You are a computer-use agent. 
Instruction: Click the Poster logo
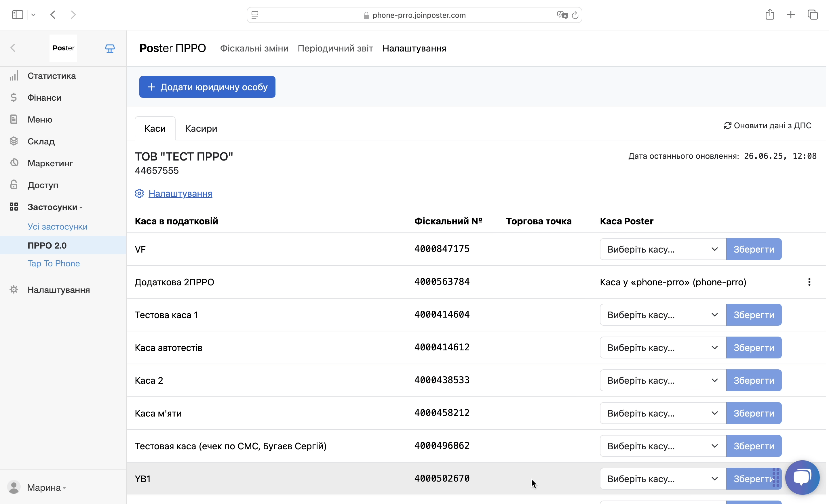coord(63,48)
